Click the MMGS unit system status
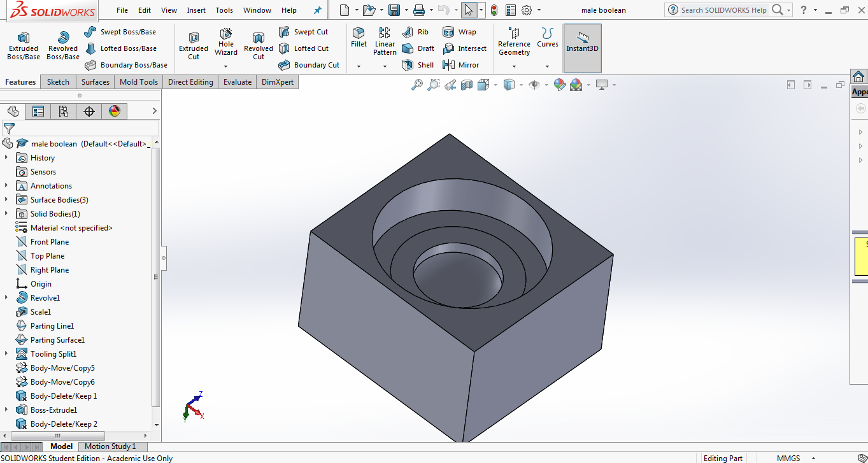868x463 pixels. tap(788, 458)
